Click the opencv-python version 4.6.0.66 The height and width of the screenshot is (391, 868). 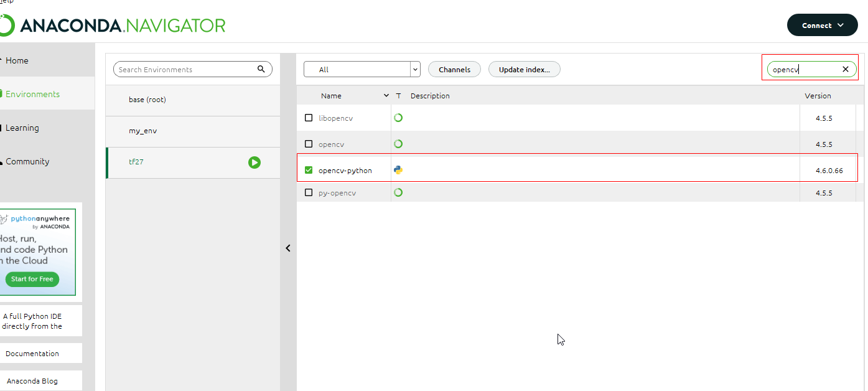pyautogui.click(x=829, y=170)
